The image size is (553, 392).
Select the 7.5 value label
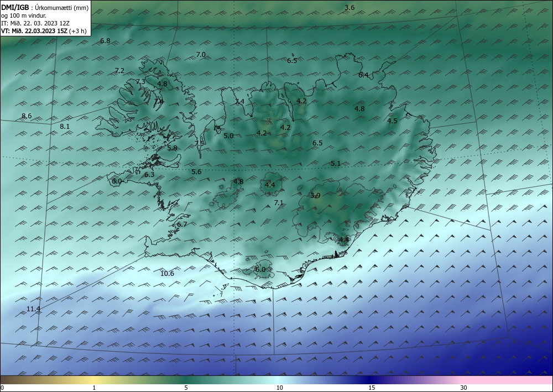pyautogui.click(x=199, y=143)
